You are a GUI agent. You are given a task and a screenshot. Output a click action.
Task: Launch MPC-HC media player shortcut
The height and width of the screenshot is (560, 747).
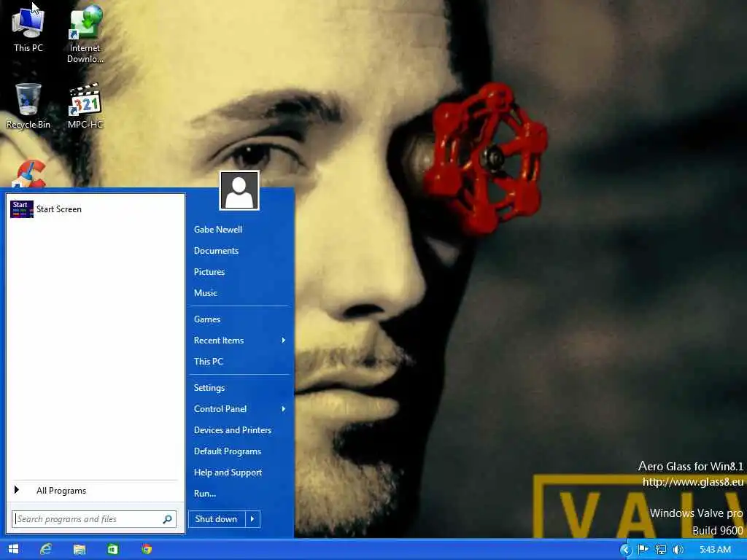(x=85, y=106)
